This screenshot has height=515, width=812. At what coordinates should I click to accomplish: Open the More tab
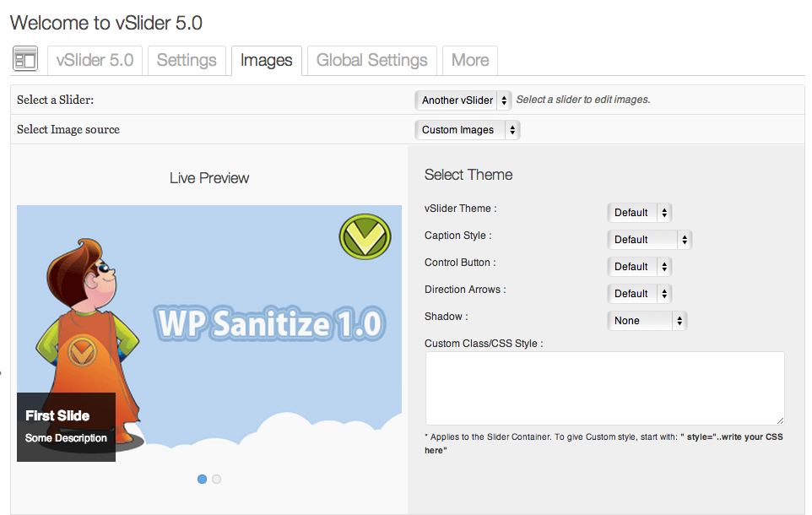(469, 60)
